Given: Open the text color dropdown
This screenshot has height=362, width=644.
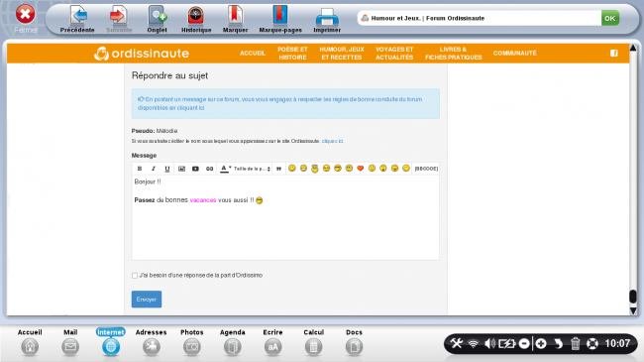Looking at the screenshot, I should [226, 169].
